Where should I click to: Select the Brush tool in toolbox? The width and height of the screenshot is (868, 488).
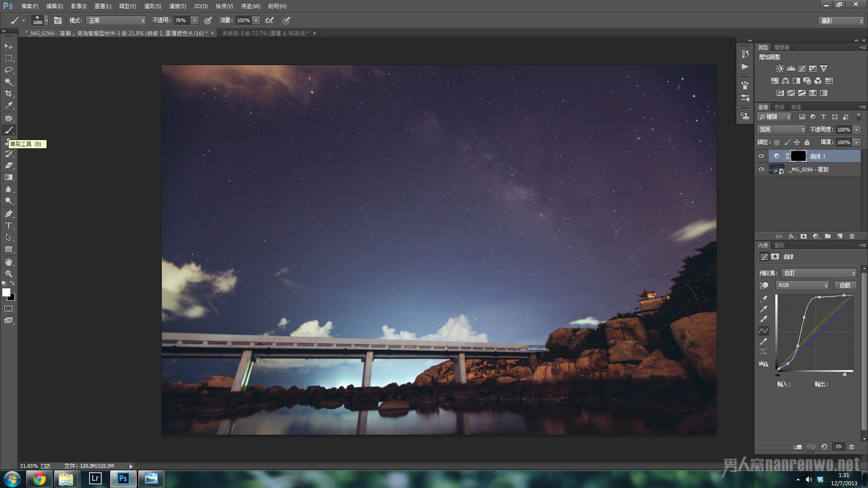pos(9,130)
